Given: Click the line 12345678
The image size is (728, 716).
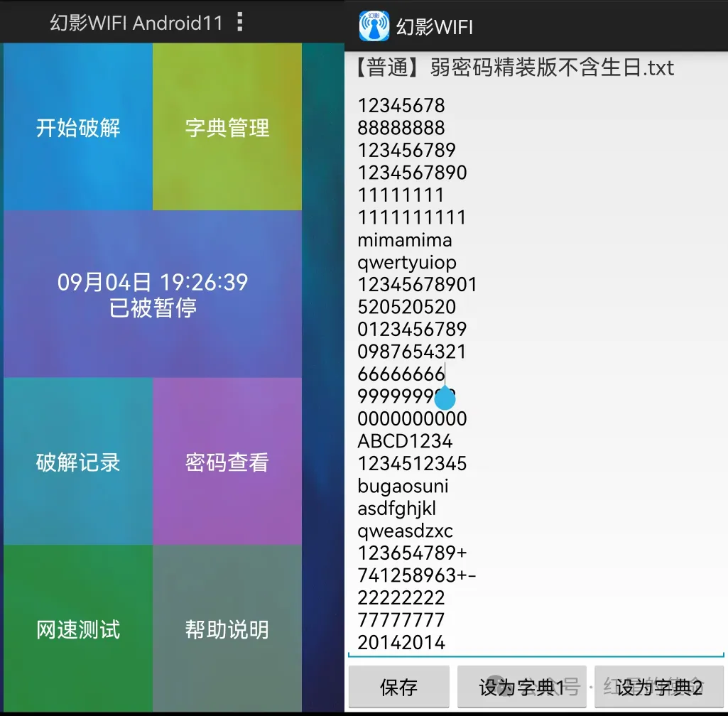Looking at the screenshot, I should (401, 105).
